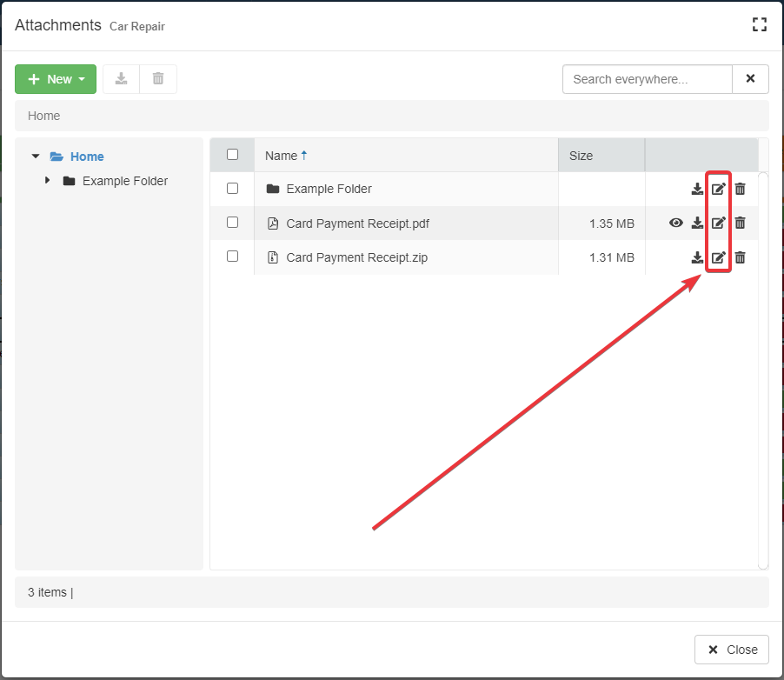The width and height of the screenshot is (784, 680).
Task: Sort files by the Name column
Action: pyautogui.click(x=282, y=156)
